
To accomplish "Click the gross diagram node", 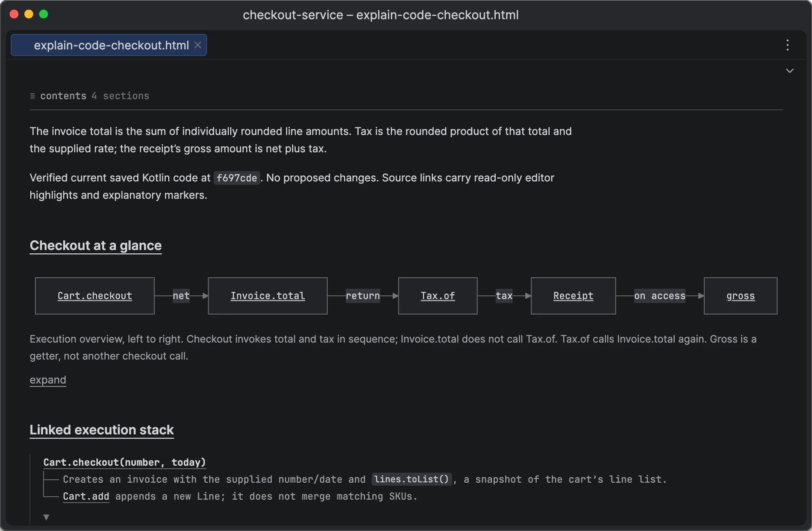I will pos(740,296).
